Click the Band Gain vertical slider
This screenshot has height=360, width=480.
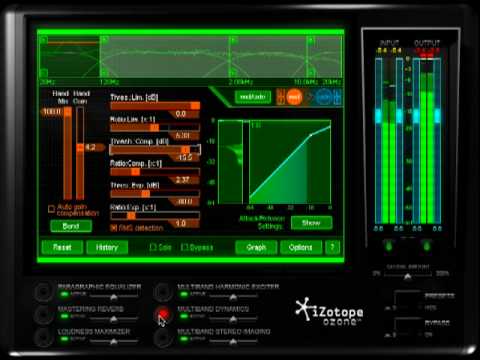[80, 153]
